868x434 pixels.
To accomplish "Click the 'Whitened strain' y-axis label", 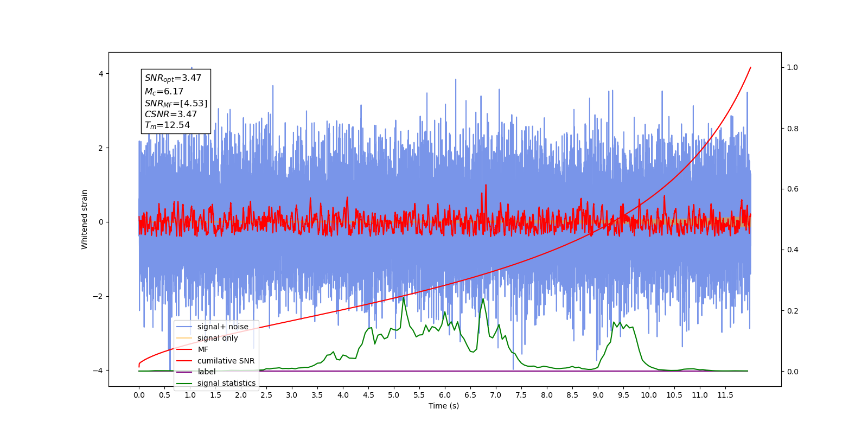I will 85,219.
